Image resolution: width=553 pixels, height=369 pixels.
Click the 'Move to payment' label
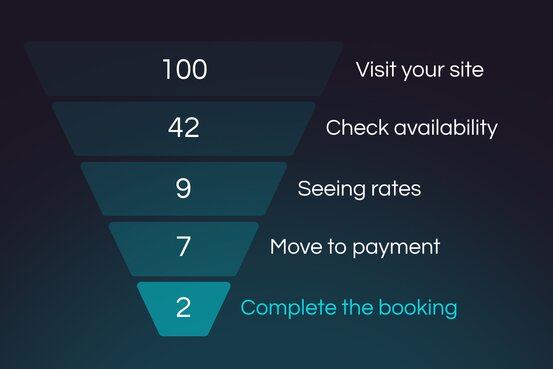click(x=355, y=247)
